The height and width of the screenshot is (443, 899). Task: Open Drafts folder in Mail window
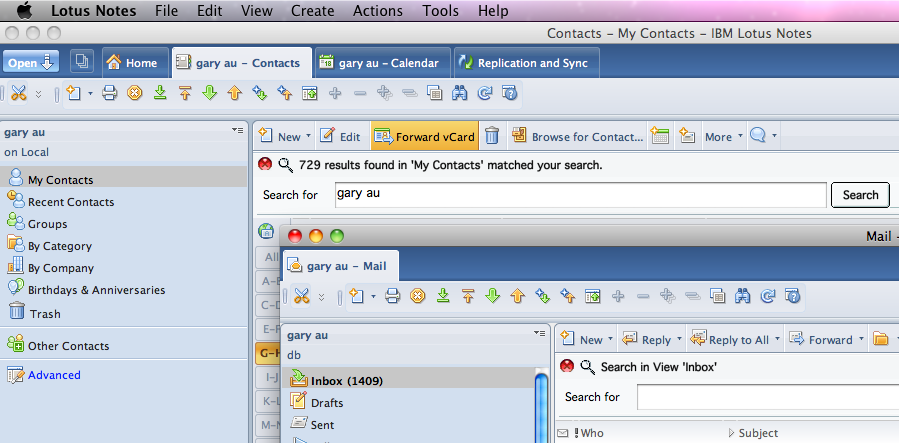[x=327, y=403]
